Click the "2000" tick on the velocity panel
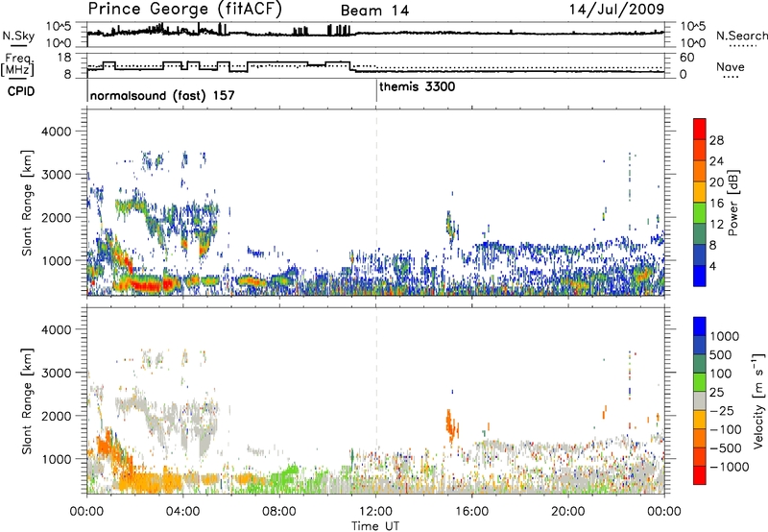This screenshot has height=532, width=768. click(x=56, y=416)
